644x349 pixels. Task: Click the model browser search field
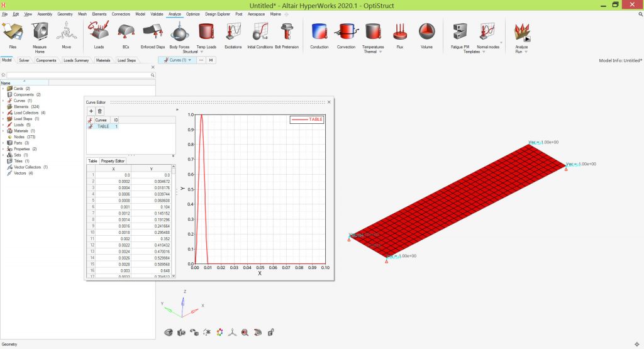pyautogui.click(x=78, y=75)
